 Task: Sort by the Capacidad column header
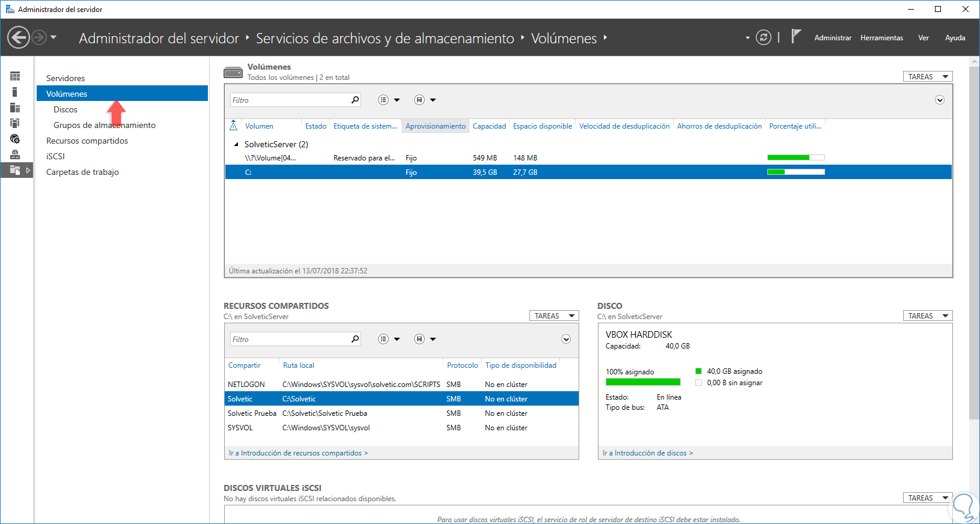click(489, 126)
